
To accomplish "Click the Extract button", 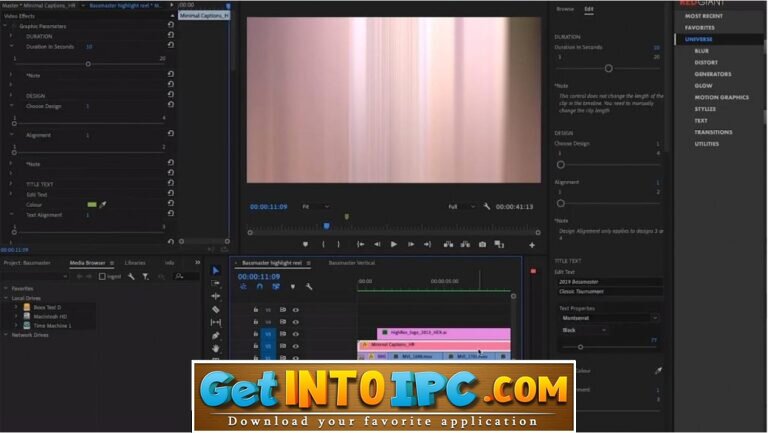I will coord(465,244).
